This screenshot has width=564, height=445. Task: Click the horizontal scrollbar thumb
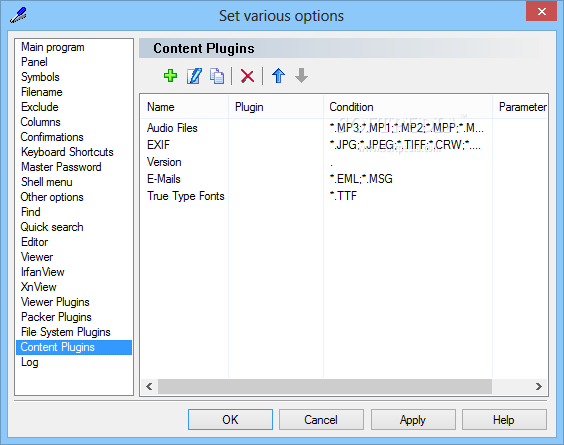click(x=325, y=386)
